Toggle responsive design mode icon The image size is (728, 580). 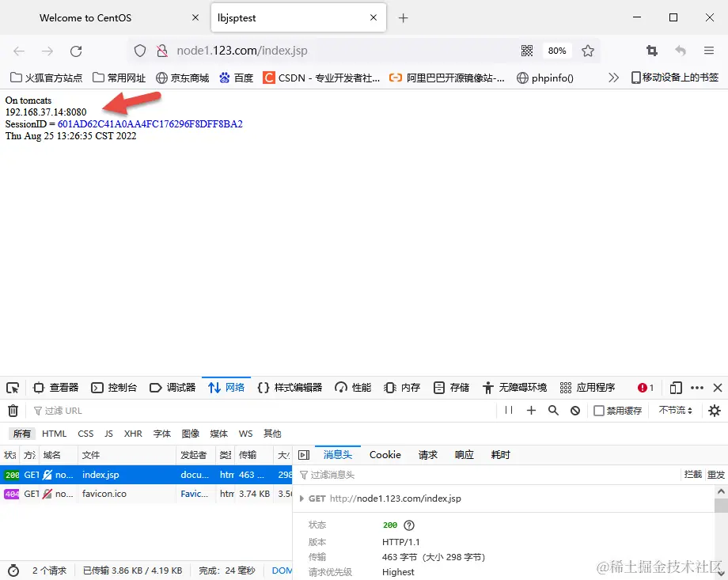click(676, 388)
